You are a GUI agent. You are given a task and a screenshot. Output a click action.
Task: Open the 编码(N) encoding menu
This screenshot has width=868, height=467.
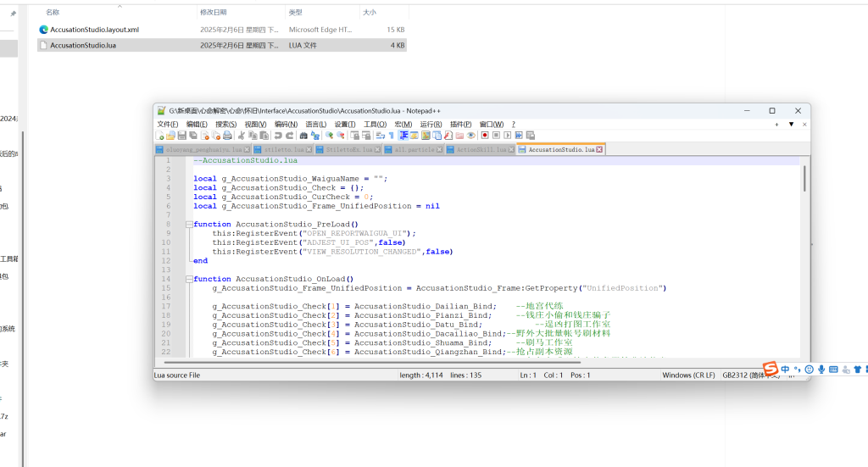(286, 124)
